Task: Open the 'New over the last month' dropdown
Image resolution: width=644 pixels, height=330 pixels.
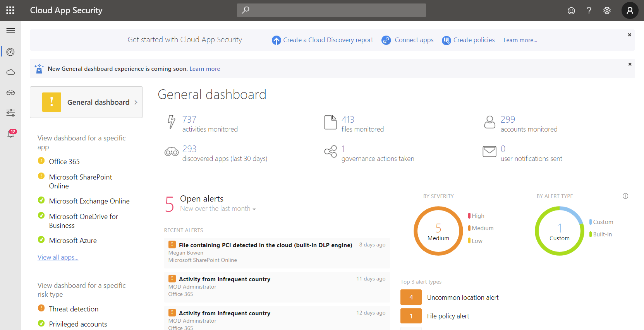Action: [218, 209]
